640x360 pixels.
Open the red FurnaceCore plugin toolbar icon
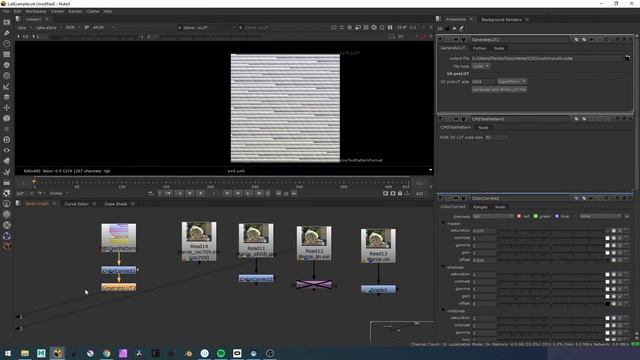pos(7,246)
